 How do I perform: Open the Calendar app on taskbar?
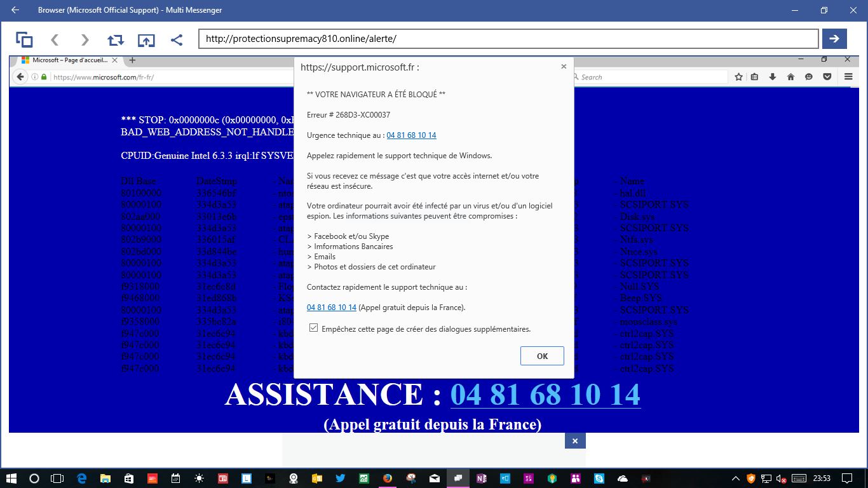click(x=175, y=478)
